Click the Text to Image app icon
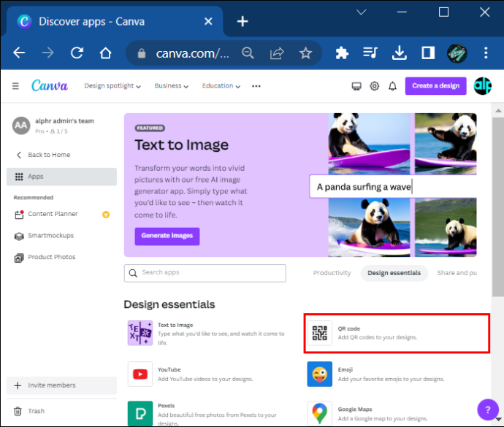504x427 pixels. pos(140,333)
